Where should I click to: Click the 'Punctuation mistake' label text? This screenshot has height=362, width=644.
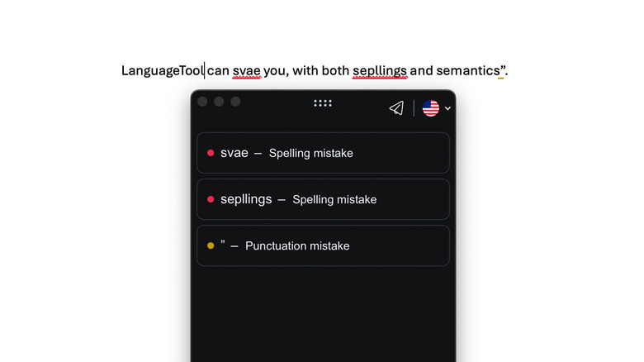tap(297, 246)
